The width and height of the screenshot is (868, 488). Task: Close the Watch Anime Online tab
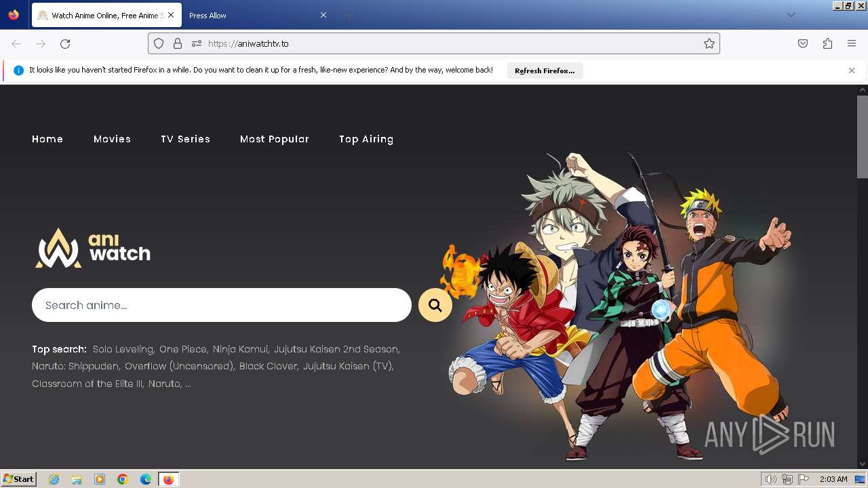[170, 15]
